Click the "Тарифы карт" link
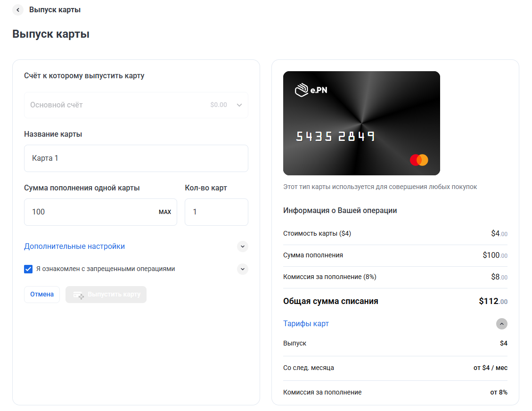This screenshot has width=532, height=411. tap(306, 324)
